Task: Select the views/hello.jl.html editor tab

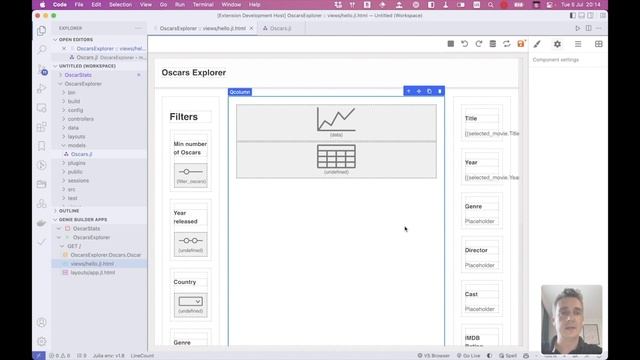Action: click(203, 28)
